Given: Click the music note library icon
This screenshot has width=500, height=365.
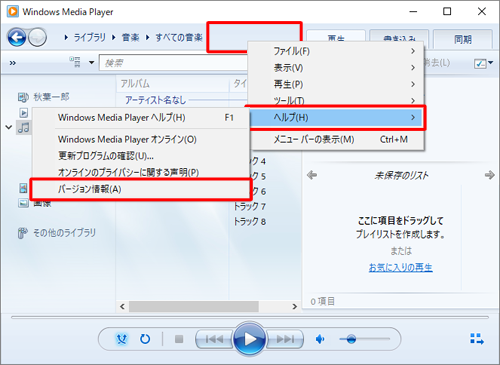Looking at the screenshot, I should [x=24, y=127].
